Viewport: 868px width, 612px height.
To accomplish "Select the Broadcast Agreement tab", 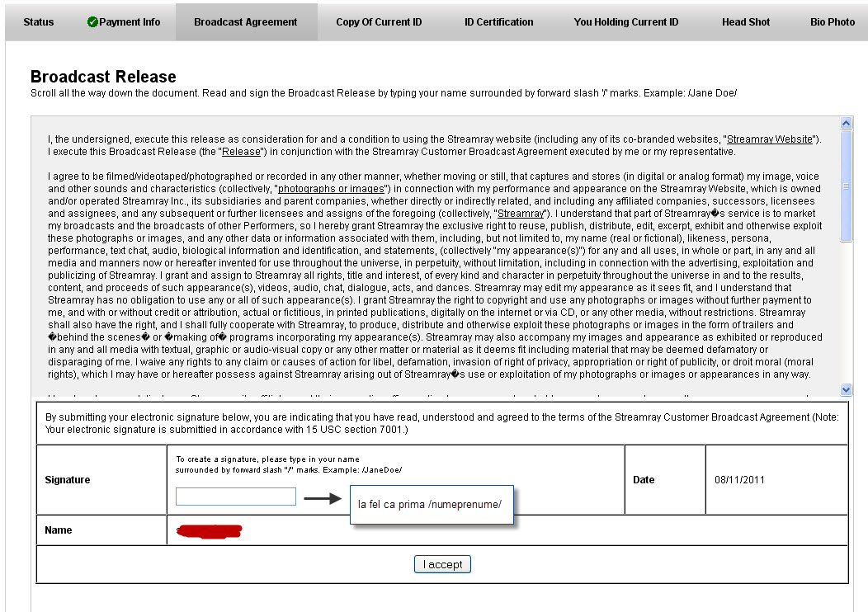I will pos(246,22).
